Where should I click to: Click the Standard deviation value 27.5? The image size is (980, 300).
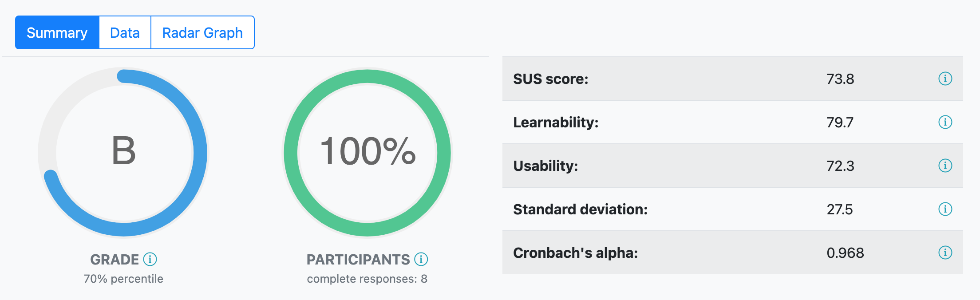839,209
